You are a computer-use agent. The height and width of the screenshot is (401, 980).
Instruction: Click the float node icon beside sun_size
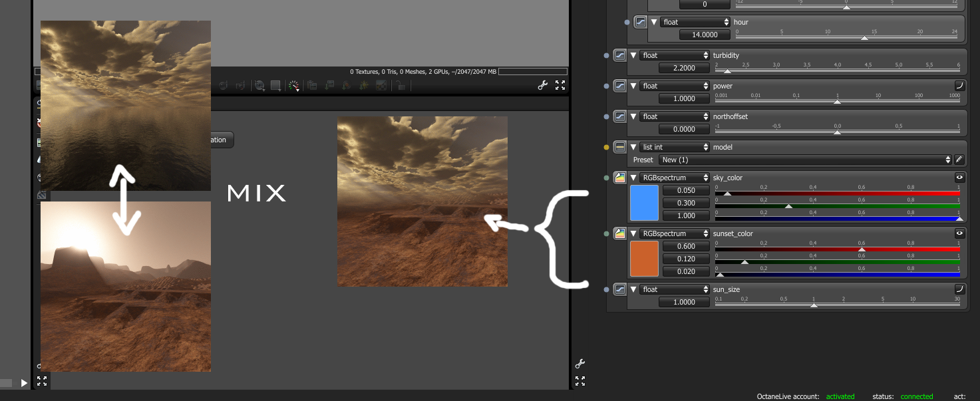pos(619,289)
